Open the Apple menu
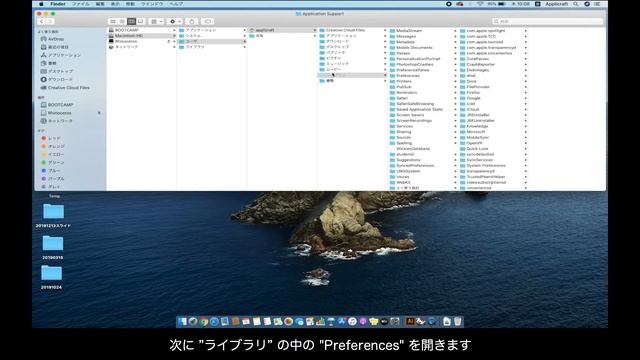The height and width of the screenshot is (360, 640). (x=41, y=4)
